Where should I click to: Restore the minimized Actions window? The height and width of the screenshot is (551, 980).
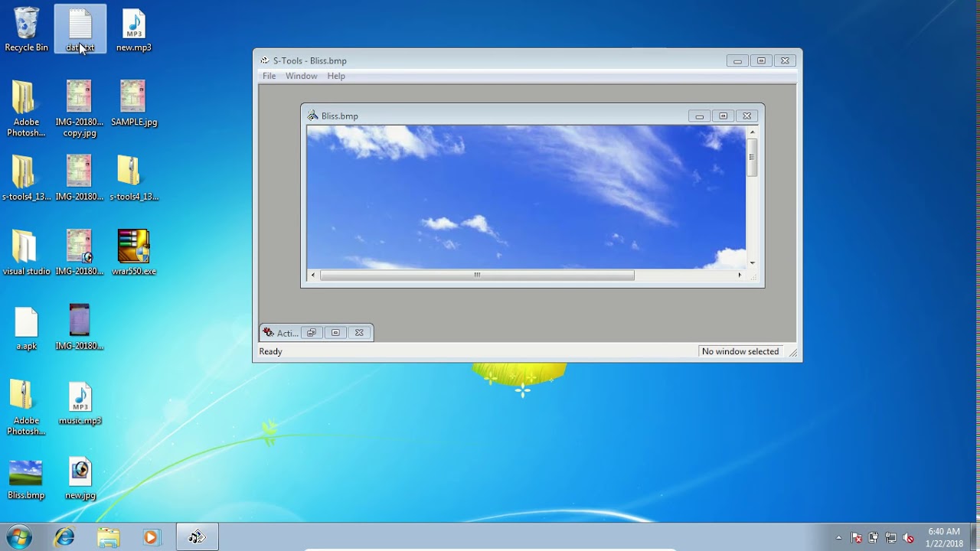click(312, 333)
